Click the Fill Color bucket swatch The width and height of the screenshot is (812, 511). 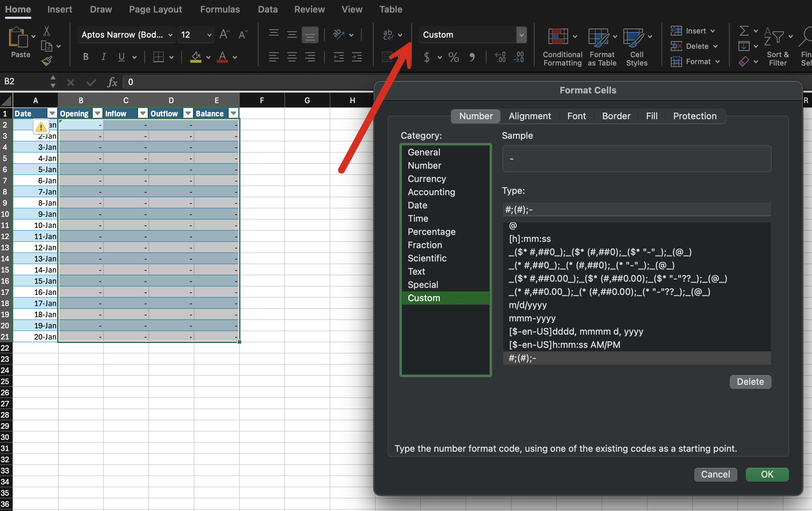coord(196,57)
